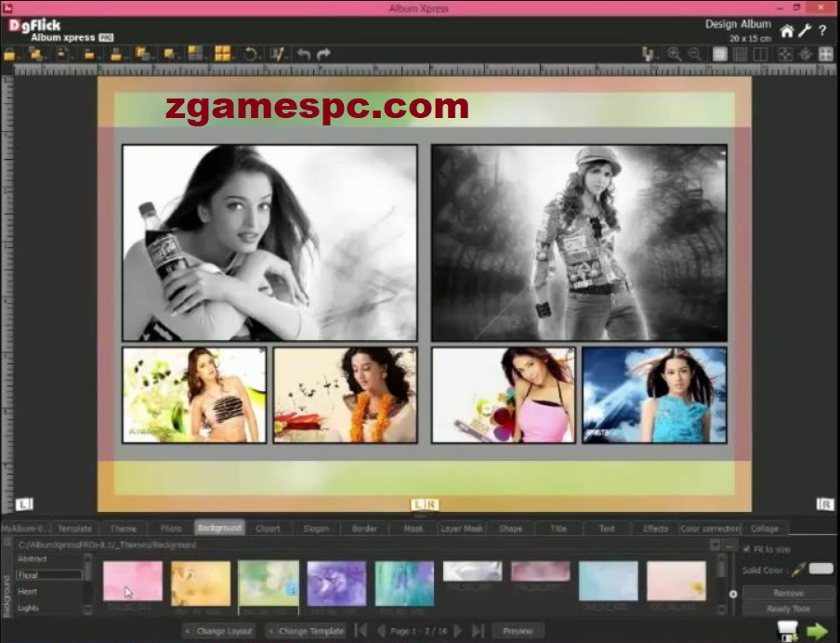Click the save album icon beside green arrow
840x643 pixels.
point(788,631)
